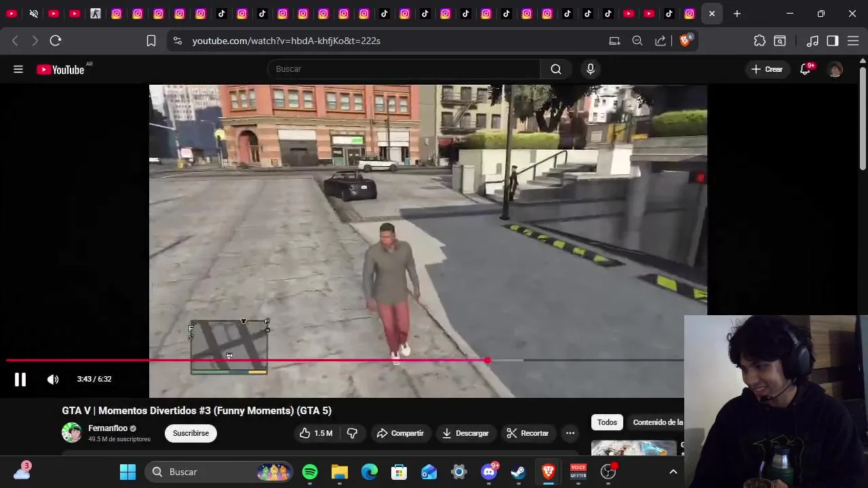Viewport: 868px width, 488px height.
Task: Click the red video progress scrubber handle
Action: (x=487, y=360)
